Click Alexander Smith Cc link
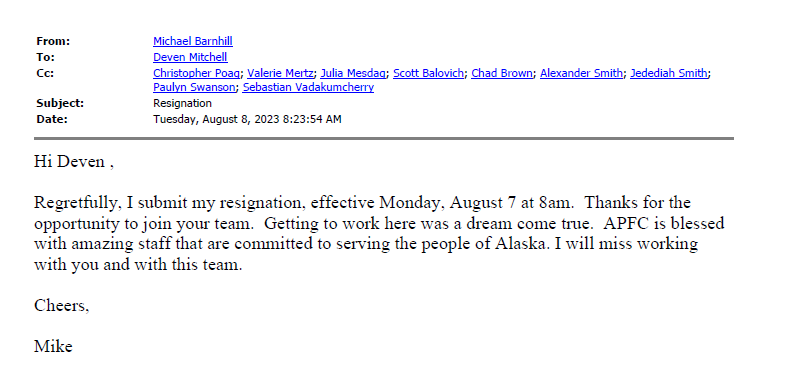This screenshot has width=804, height=372. pyautogui.click(x=581, y=73)
